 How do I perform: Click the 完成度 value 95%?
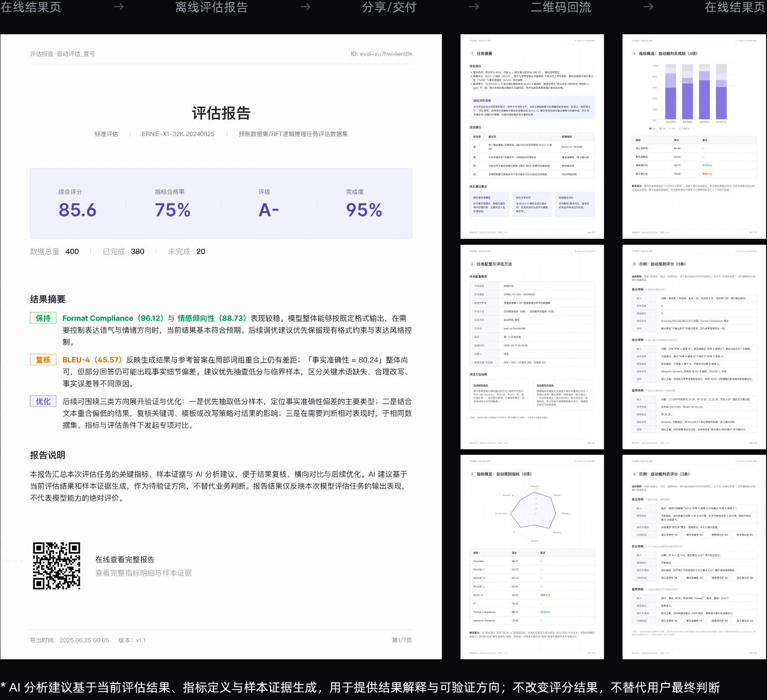tap(364, 210)
